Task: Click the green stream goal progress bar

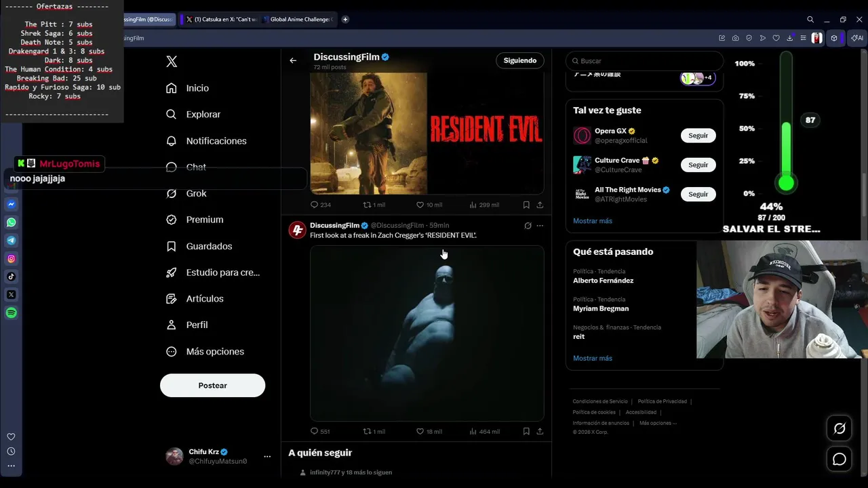Action: click(786, 122)
